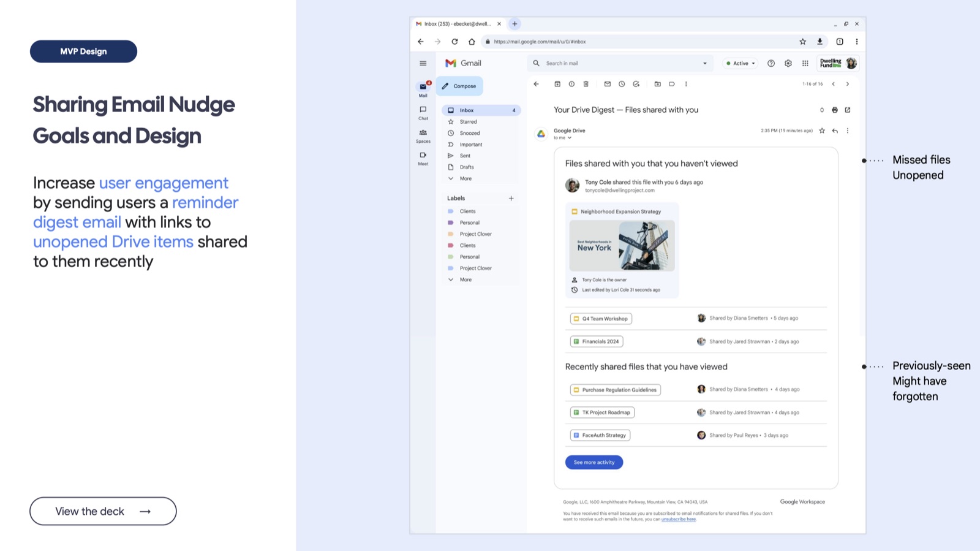Image resolution: width=980 pixels, height=551 pixels.
Task: Bookmark this page with the address bar star
Action: coord(803,42)
